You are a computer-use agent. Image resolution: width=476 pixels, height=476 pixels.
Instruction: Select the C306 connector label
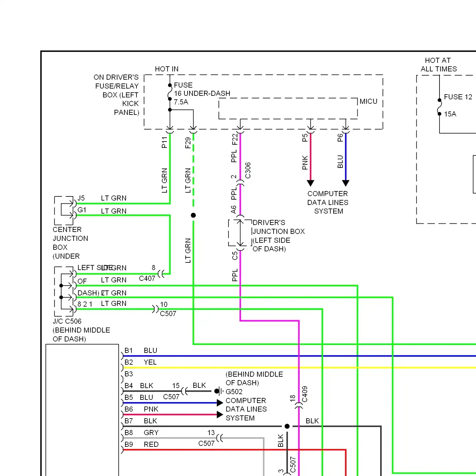248,170
